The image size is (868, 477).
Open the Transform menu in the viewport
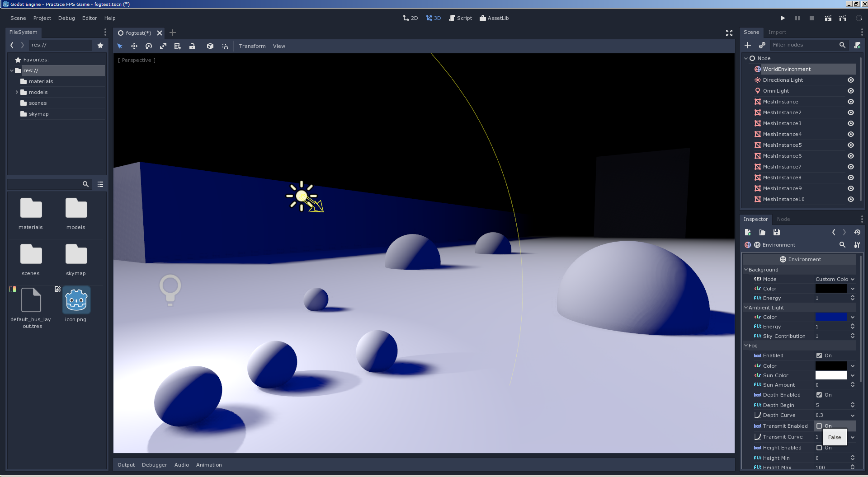point(252,46)
